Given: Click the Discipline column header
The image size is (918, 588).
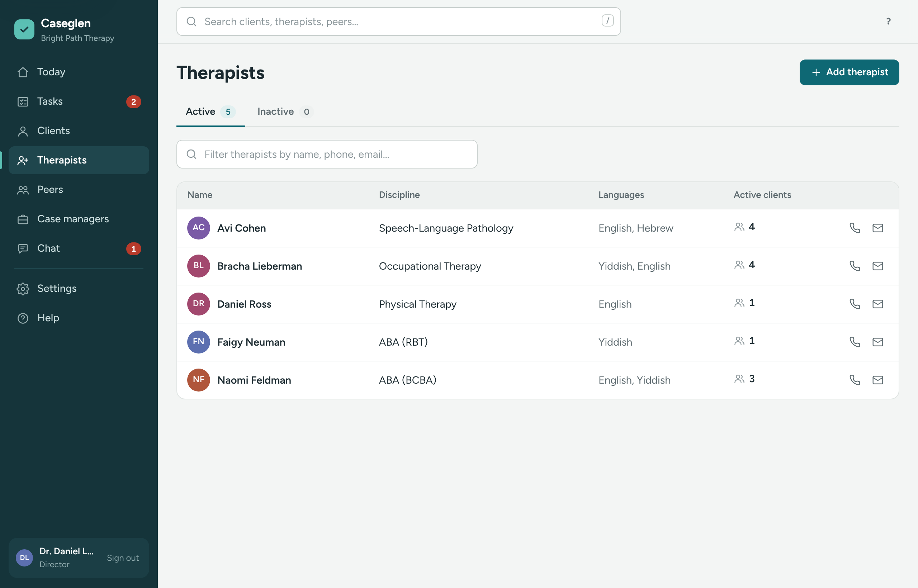Looking at the screenshot, I should click(x=399, y=195).
